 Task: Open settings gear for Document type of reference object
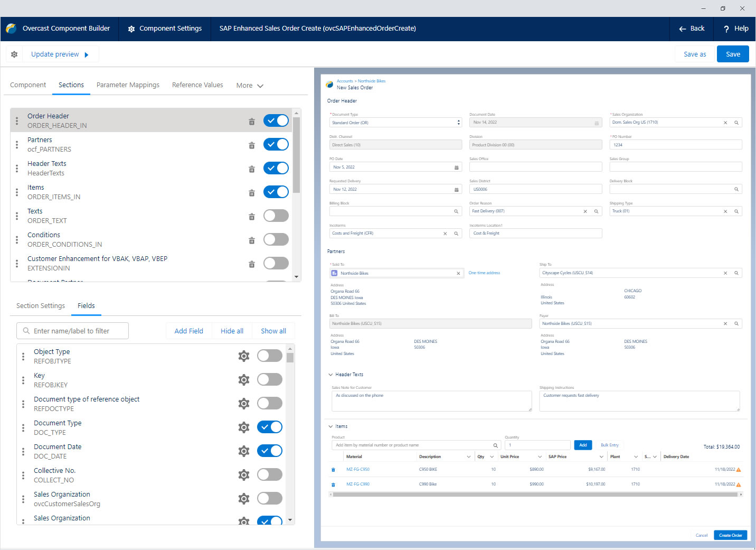244,404
